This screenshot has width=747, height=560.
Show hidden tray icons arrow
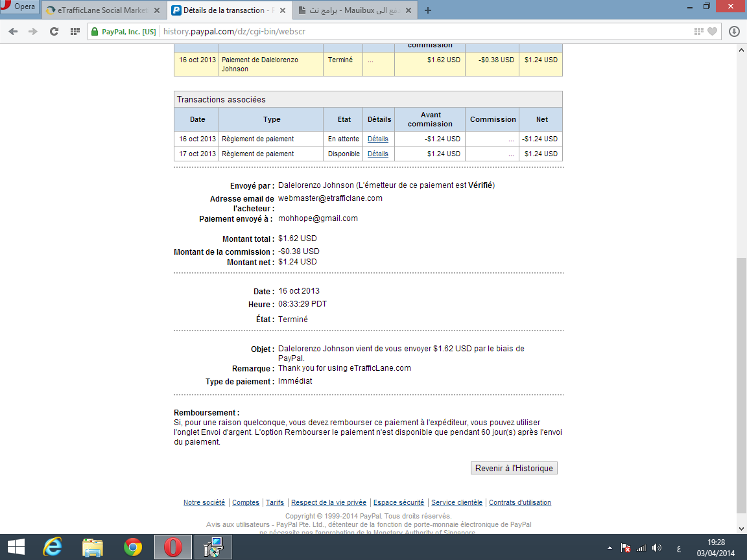tap(610, 548)
